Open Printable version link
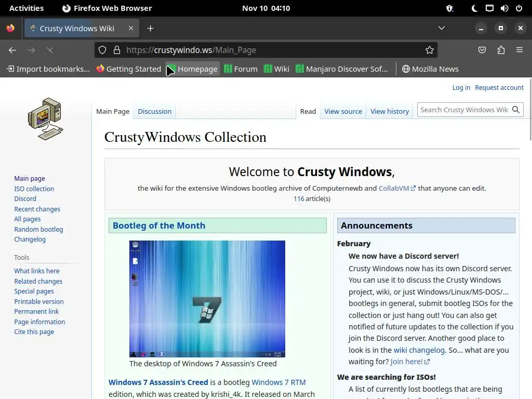Image resolution: width=532 pixels, height=399 pixels. 38,301
